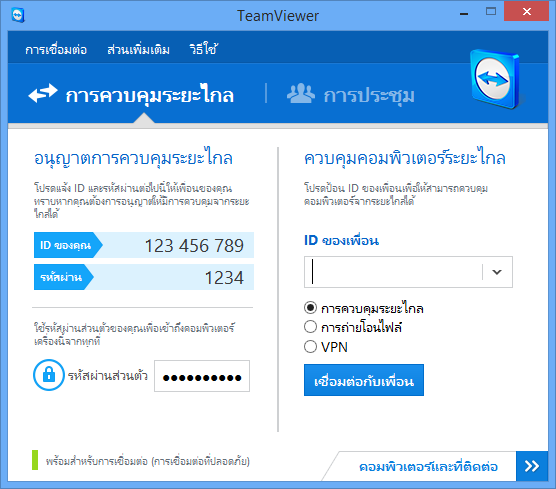Screen dimensions: 556x489
Task: Click the ready-to-connect status text
Action: [x=148, y=461]
